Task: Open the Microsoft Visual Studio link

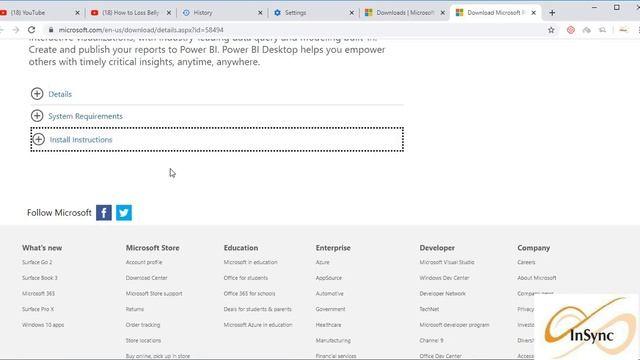Action: click(x=447, y=262)
